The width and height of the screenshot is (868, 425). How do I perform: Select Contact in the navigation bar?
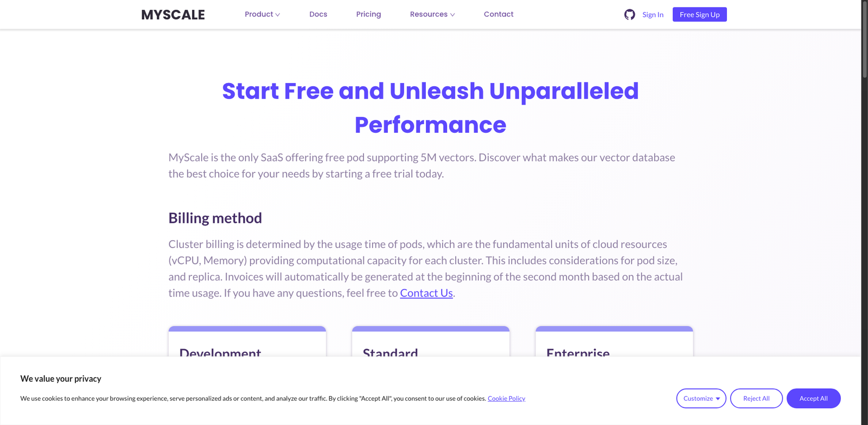click(499, 14)
